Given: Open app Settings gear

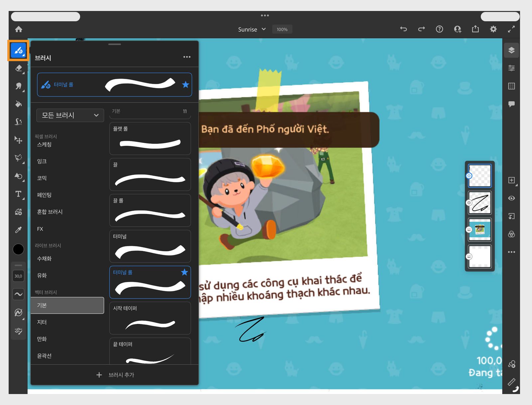Looking at the screenshot, I should tap(493, 29).
